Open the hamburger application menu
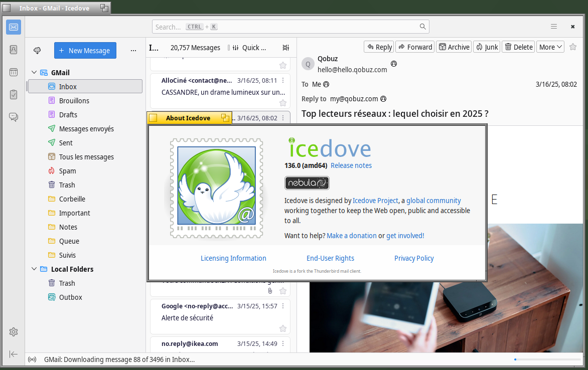 coord(554,27)
